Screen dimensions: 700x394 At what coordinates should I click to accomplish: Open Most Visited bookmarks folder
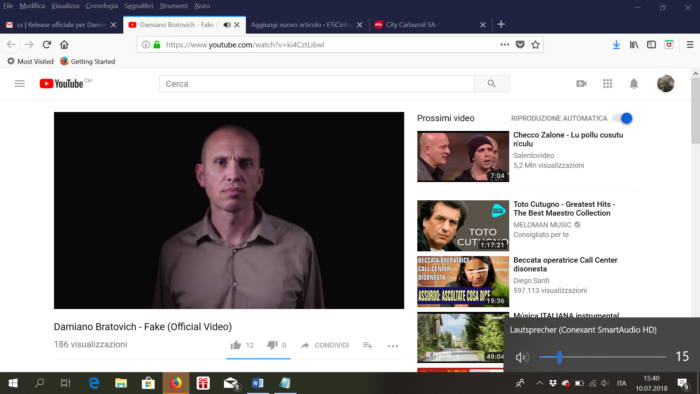coord(30,62)
